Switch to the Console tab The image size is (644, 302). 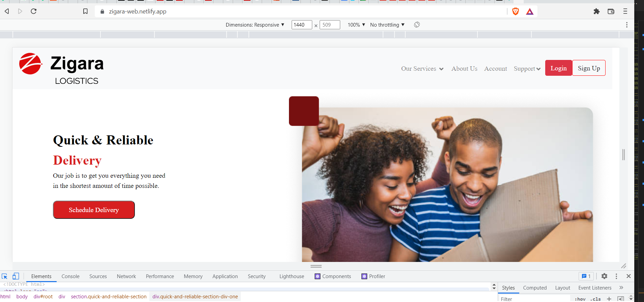(x=70, y=276)
